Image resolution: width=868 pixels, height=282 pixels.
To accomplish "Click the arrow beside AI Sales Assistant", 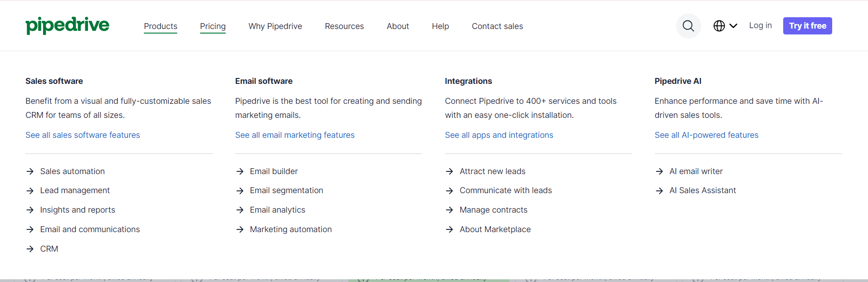I will [659, 191].
